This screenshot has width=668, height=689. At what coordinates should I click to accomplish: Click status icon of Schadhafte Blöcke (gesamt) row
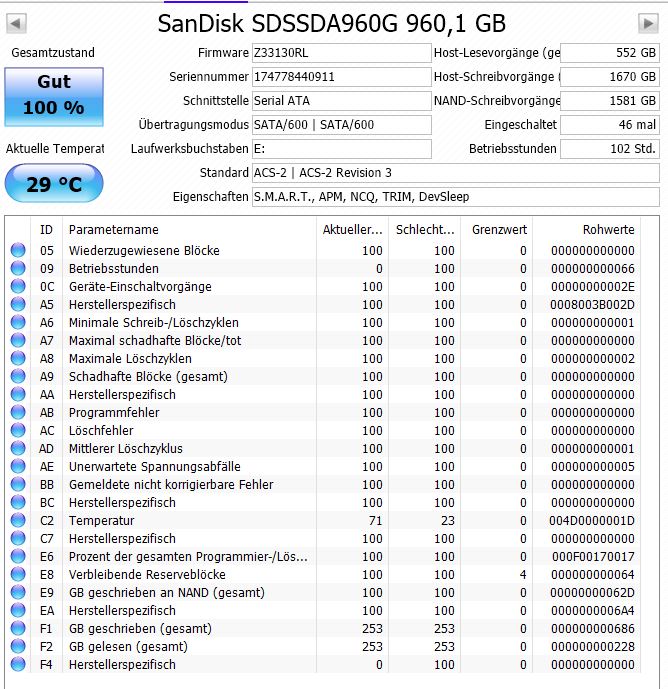tap(18, 376)
